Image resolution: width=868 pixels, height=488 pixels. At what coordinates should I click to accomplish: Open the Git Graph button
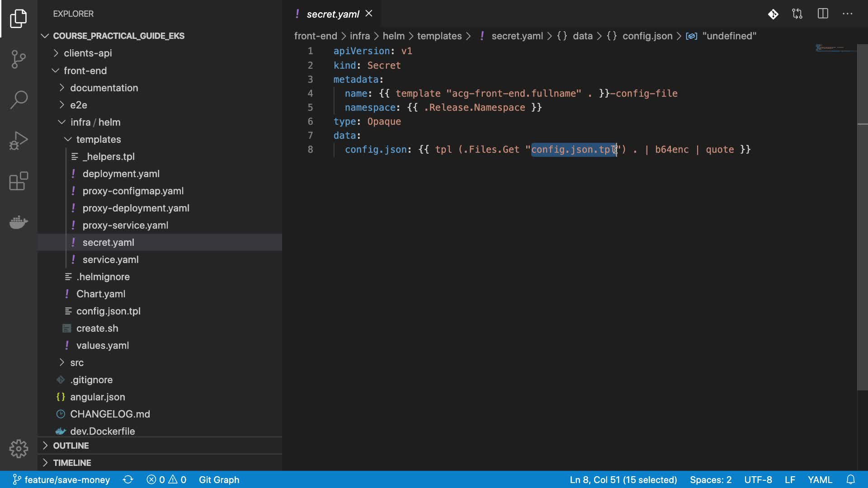click(219, 479)
